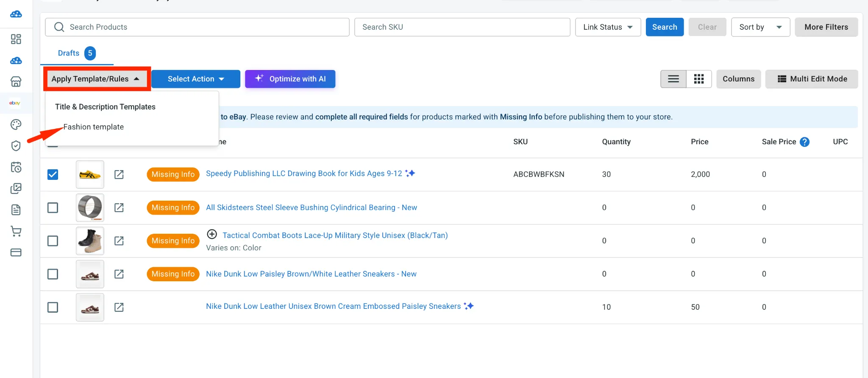Open the Drafts tab
Image resolution: width=868 pixels, height=378 pixels.
[x=76, y=53]
